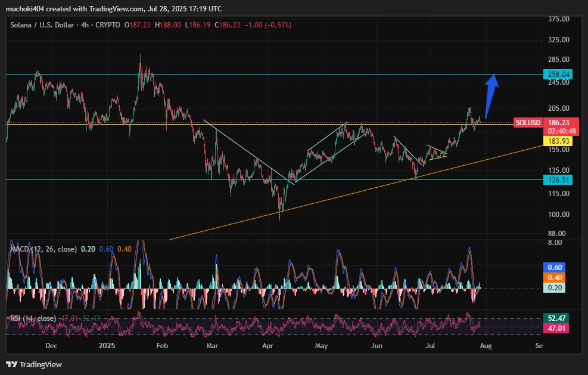This screenshot has width=588, height=375.
Task: Select the SOLUSD red symbol label
Action: [x=528, y=122]
